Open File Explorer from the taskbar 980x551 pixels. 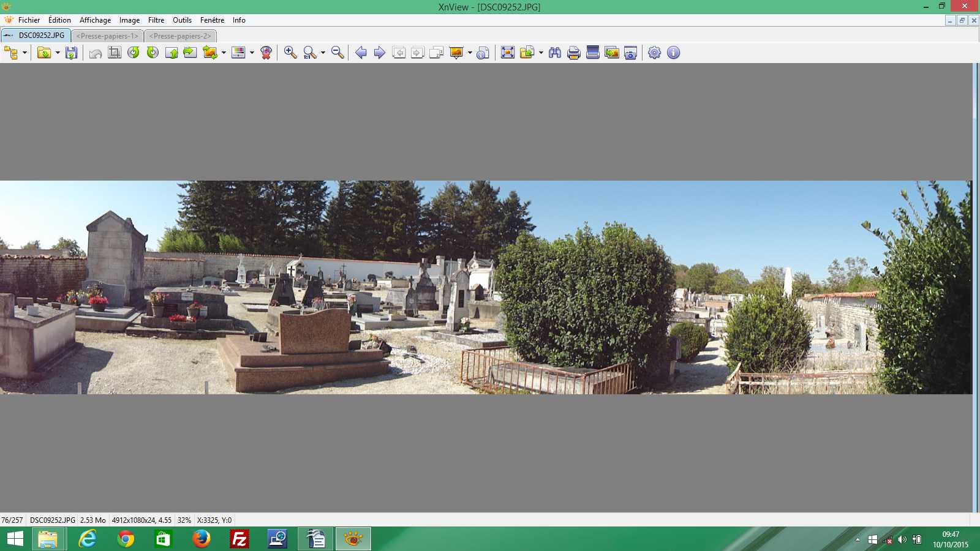[48, 539]
